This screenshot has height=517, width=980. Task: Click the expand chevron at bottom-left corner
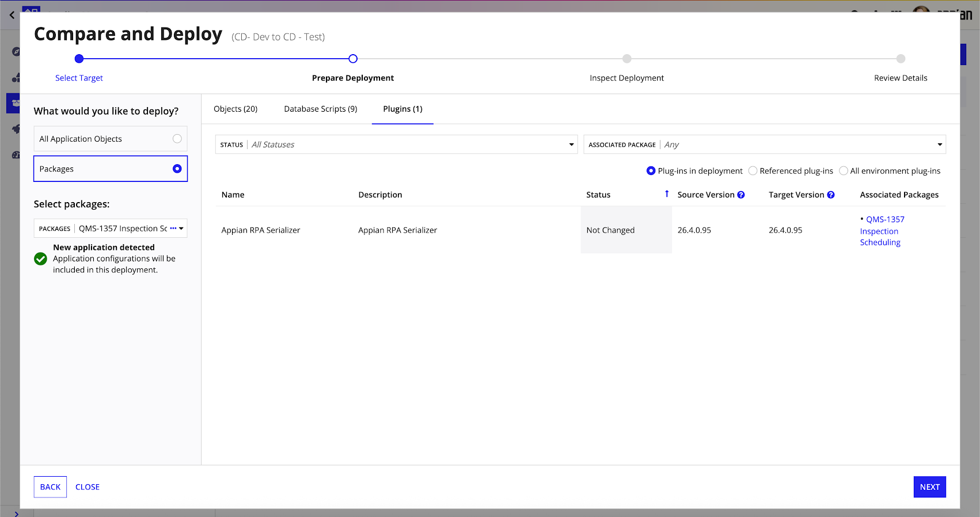[x=16, y=514]
